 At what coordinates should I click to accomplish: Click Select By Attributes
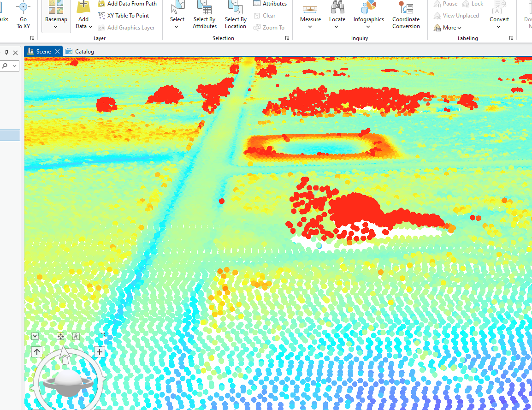click(x=205, y=16)
